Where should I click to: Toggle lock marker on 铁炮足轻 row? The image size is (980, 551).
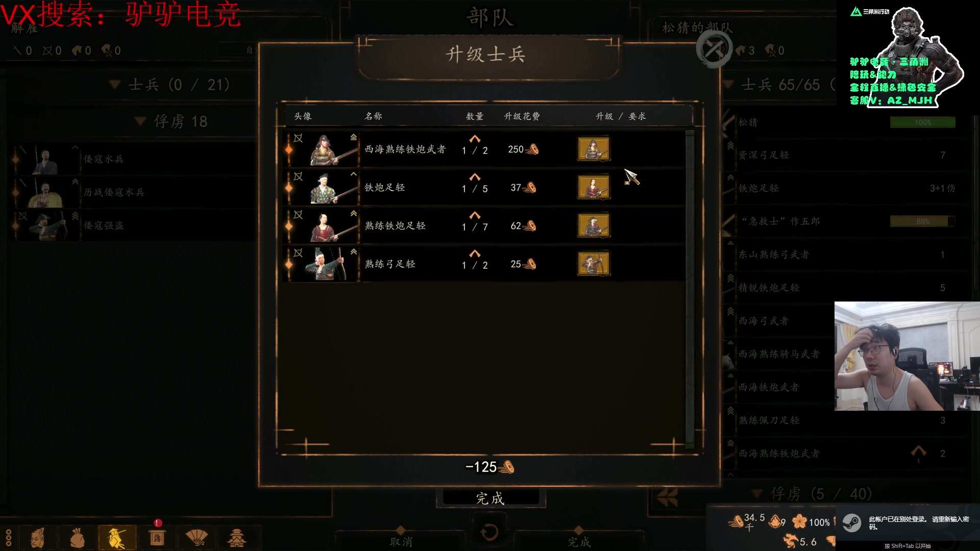pyautogui.click(x=298, y=177)
